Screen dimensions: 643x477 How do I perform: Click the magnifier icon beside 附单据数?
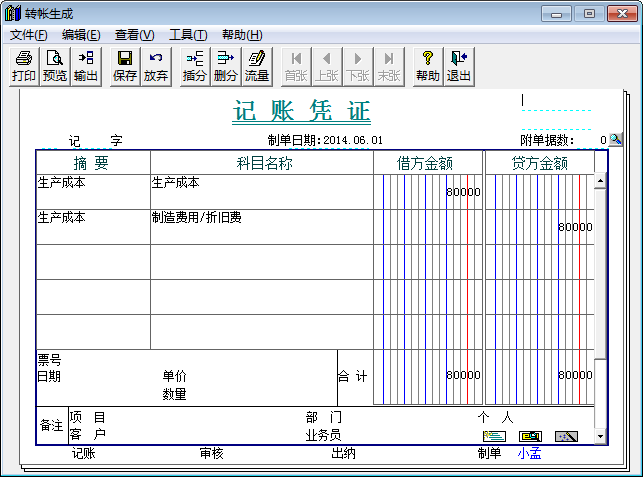pyautogui.click(x=615, y=139)
